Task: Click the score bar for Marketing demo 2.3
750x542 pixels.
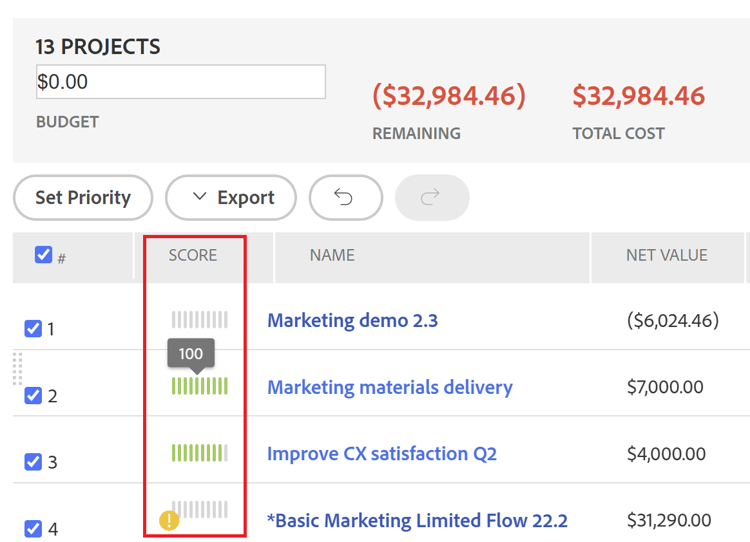Action: pos(199,320)
